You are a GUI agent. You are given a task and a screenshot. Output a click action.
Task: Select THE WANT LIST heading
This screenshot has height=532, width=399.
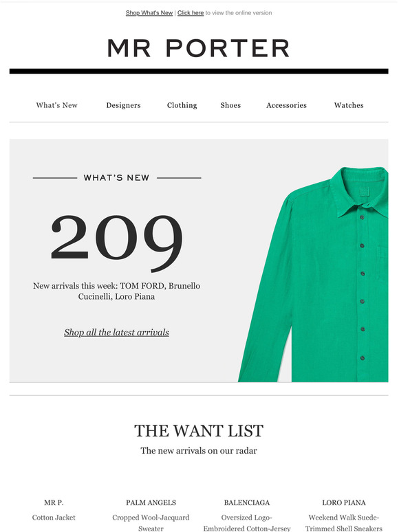(199, 431)
